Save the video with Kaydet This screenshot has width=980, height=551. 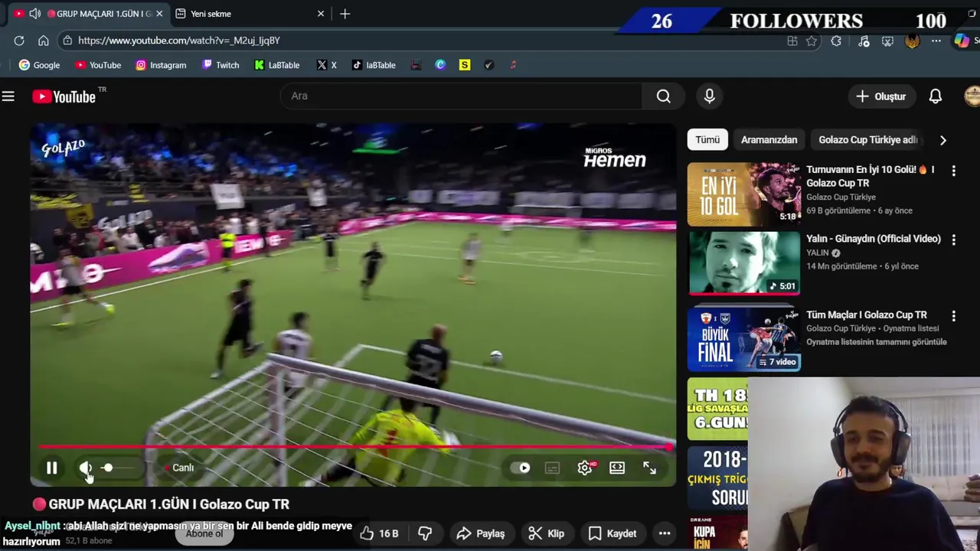point(612,533)
